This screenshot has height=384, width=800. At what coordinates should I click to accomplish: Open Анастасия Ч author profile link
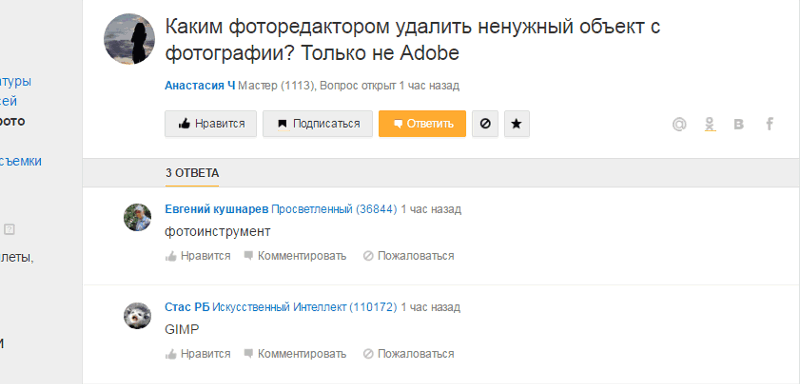tap(200, 86)
